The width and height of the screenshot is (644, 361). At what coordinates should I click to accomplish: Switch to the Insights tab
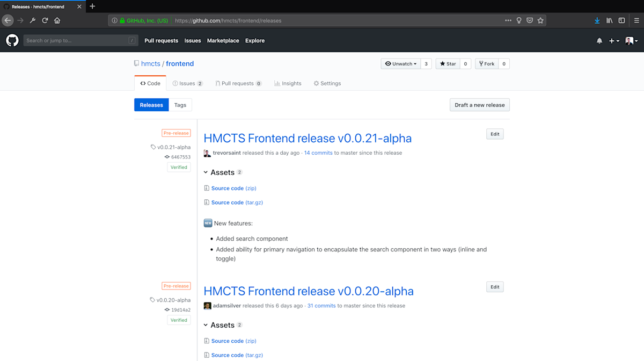(x=288, y=83)
